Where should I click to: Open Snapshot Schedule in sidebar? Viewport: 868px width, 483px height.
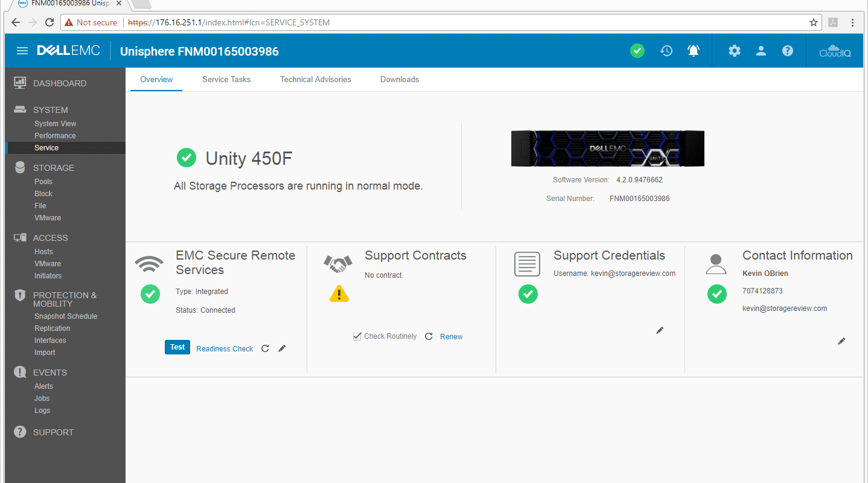click(66, 316)
